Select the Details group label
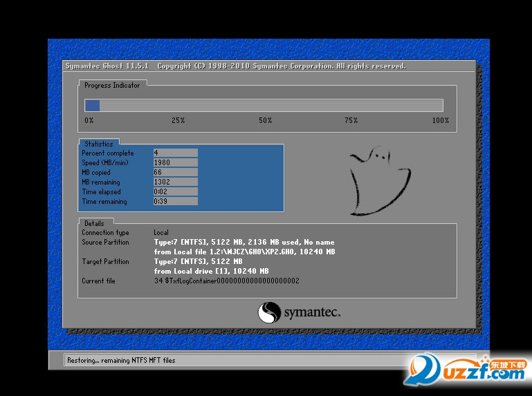The height and width of the screenshot is (396, 532). point(94,223)
